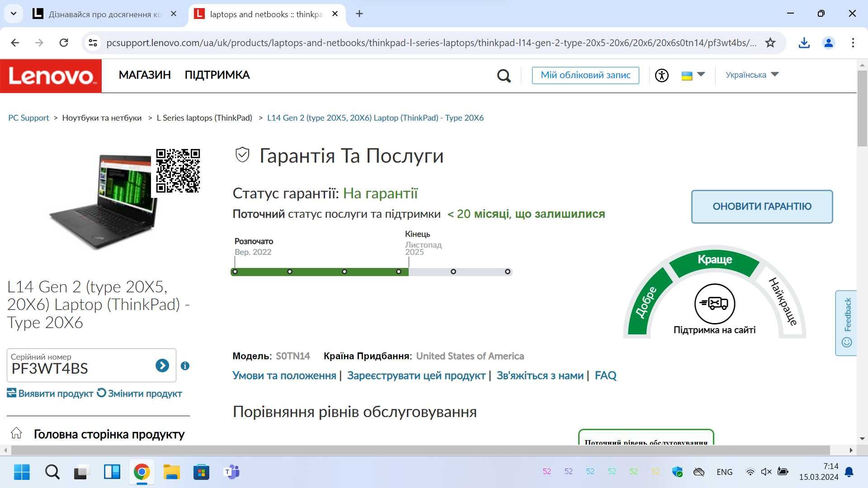The width and height of the screenshot is (868, 488).
Task: Click the serial number info icon
Action: [185, 366]
